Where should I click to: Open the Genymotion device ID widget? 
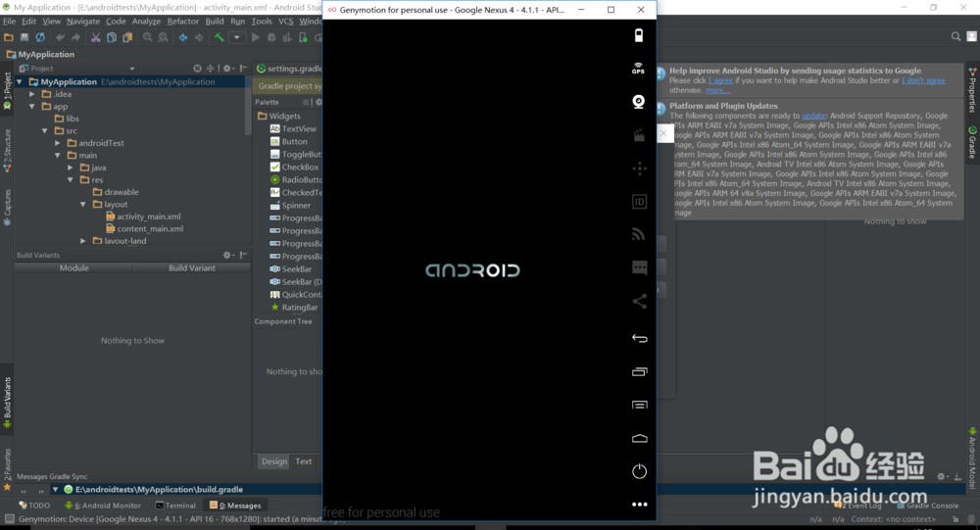(x=639, y=201)
